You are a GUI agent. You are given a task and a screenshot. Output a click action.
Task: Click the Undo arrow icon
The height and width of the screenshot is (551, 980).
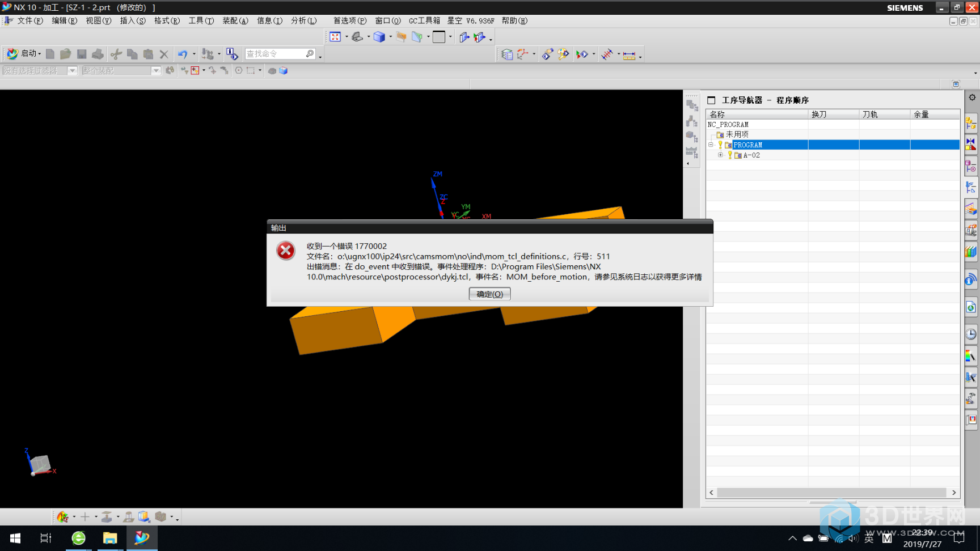[182, 54]
